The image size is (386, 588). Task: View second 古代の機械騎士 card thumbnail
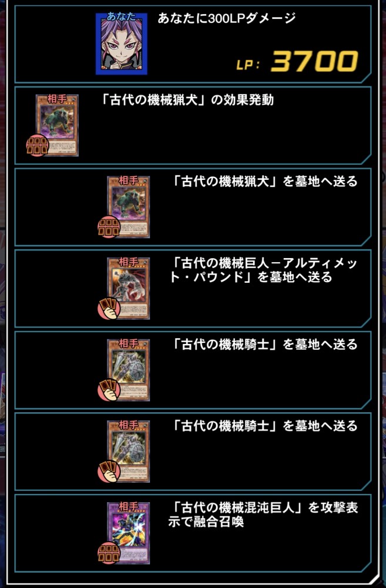coord(128,451)
